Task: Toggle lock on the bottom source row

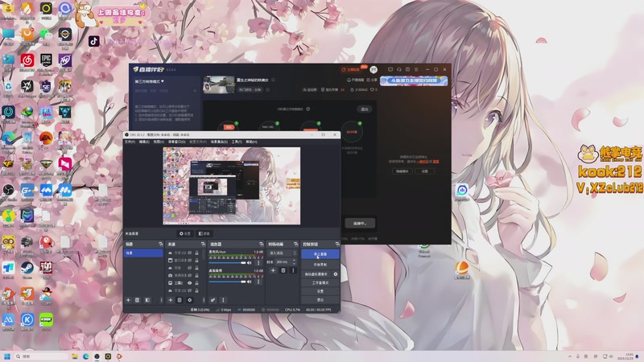Action: 196,290
